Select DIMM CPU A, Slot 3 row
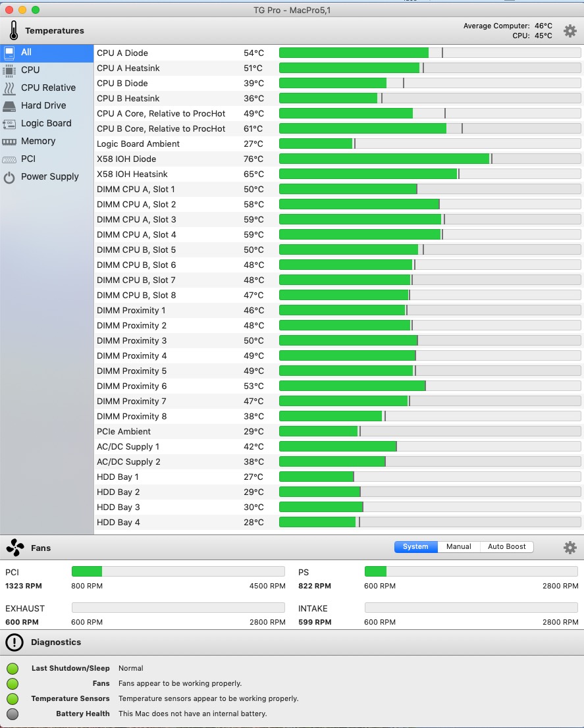 tap(338, 220)
